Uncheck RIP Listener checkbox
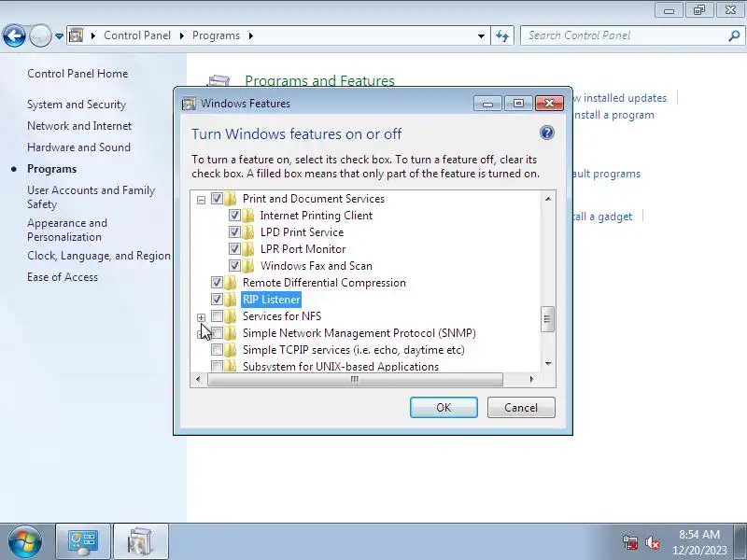Viewport: 747px width, 560px height. [x=217, y=300]
